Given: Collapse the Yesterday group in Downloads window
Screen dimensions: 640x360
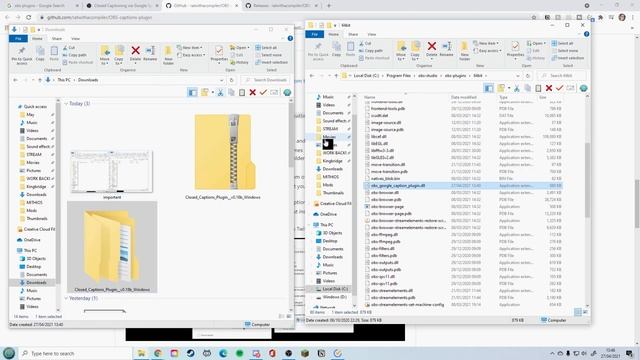Looking at the screenshot, I should [x=66, y=298].
